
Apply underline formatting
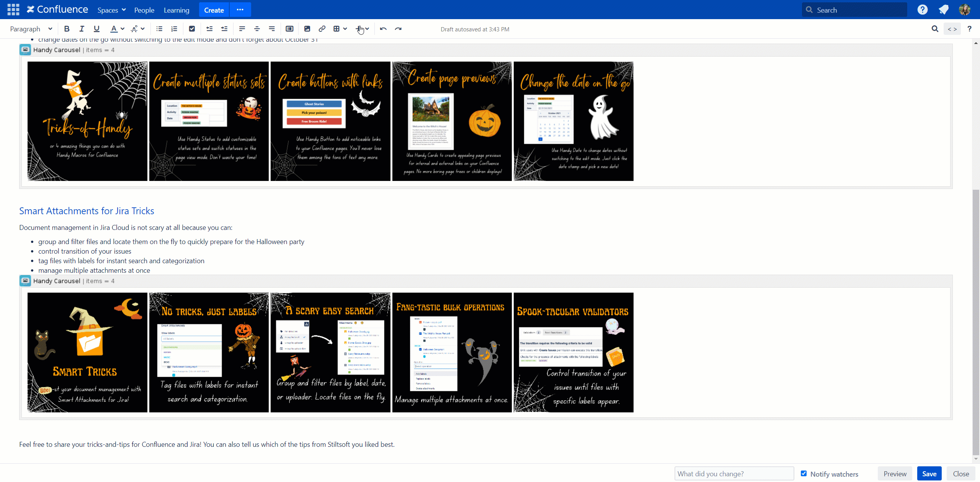tap(96, 29)
